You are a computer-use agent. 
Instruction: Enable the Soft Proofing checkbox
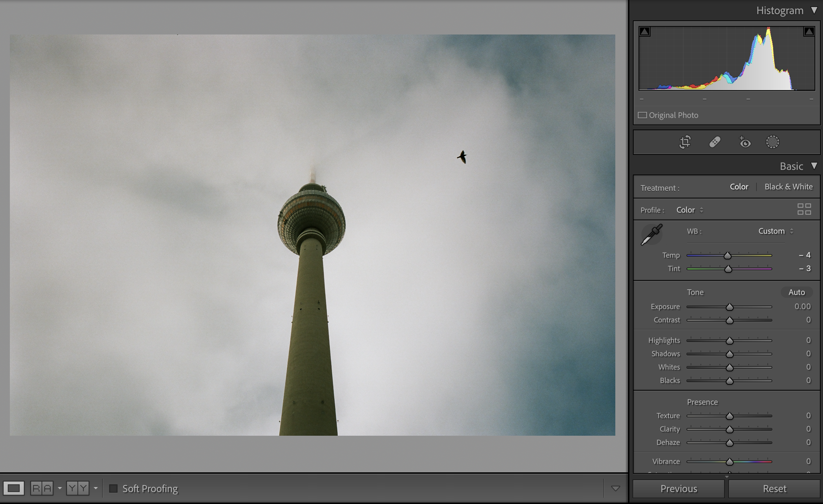(113, 489)
